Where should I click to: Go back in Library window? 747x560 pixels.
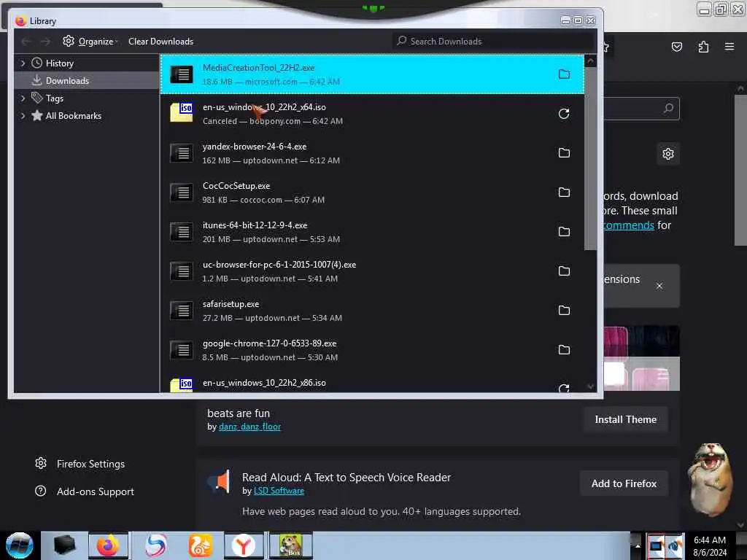coord(26,42)
